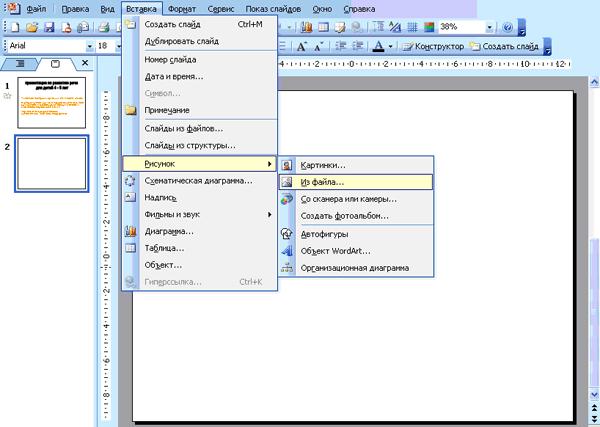Choose Слайды из файлов menu entry

pos(200,129)
